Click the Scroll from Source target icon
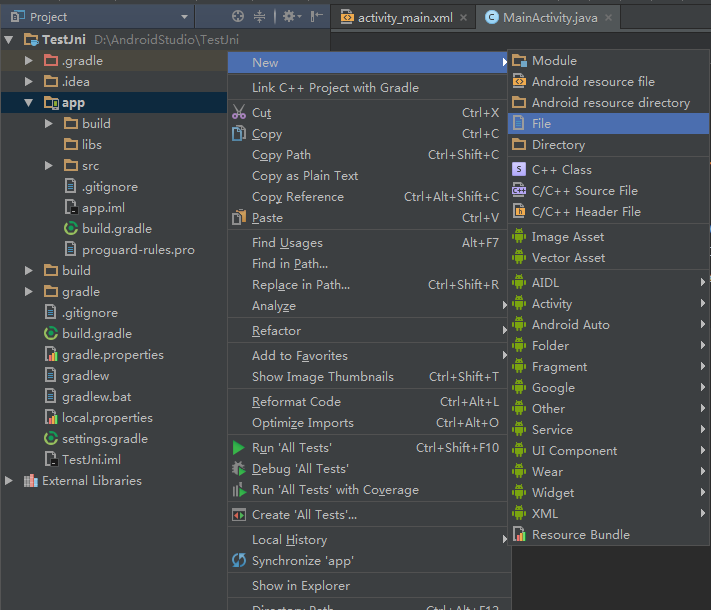 (238, 16)
